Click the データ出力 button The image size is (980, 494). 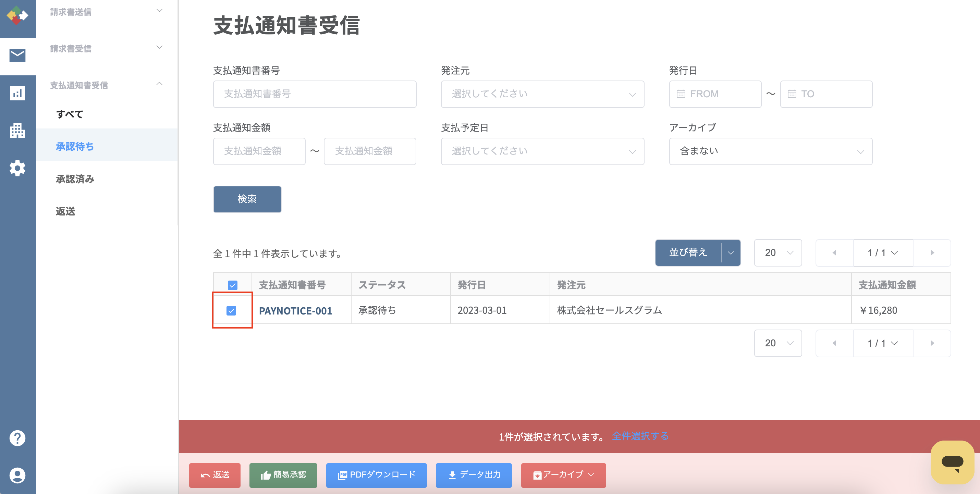click(474, 475)
